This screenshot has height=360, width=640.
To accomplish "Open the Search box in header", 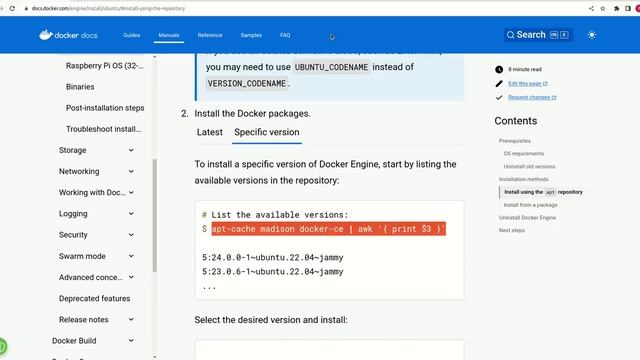I will click(538, 35).
